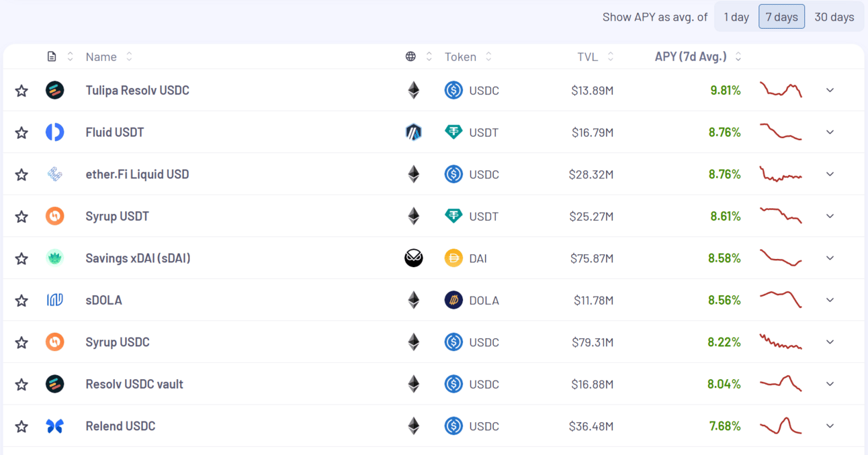This screenshot has width=868, height=455.
Task: Click the sDOLA protocol icon
Action: pos(54,300)
